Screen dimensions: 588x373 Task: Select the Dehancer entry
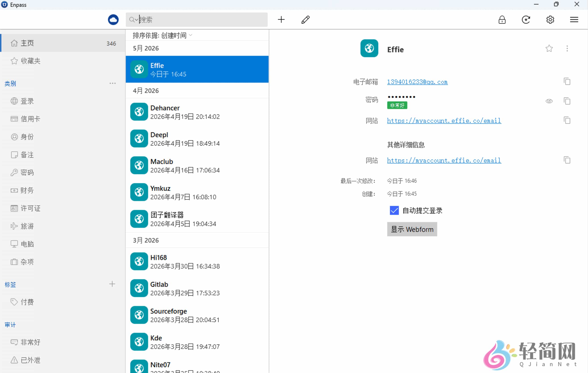coord(197,112)
